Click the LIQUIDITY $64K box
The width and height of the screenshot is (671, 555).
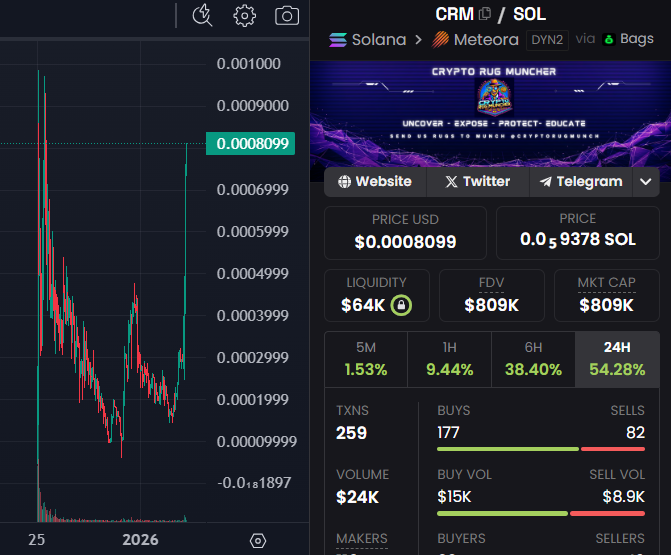tap(377, 295)
